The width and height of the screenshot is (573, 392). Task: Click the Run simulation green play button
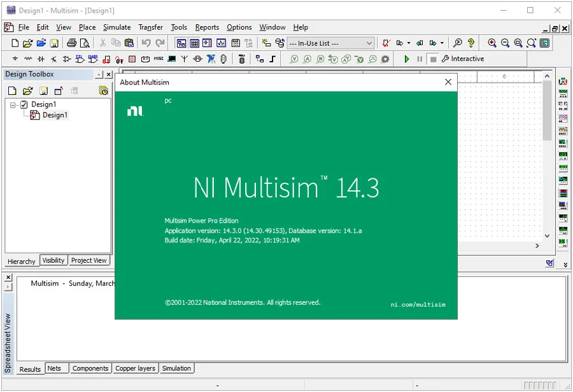click(406, 59)
